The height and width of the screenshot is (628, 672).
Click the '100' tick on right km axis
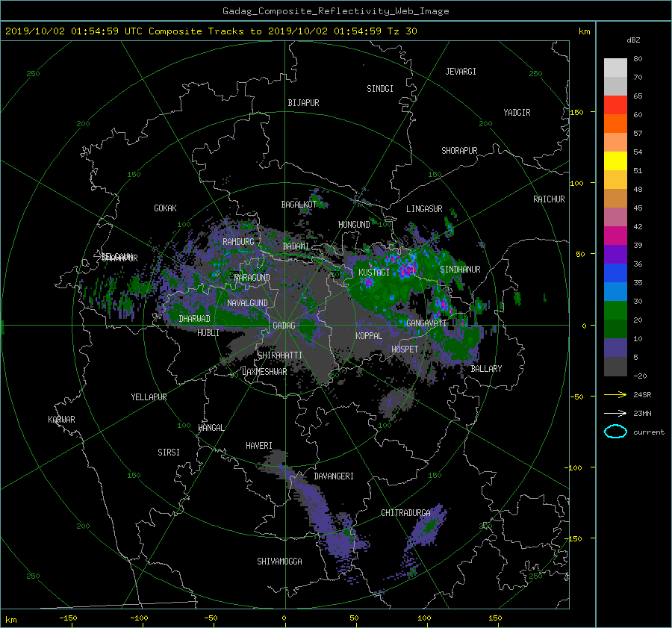[x=577, y=184]
